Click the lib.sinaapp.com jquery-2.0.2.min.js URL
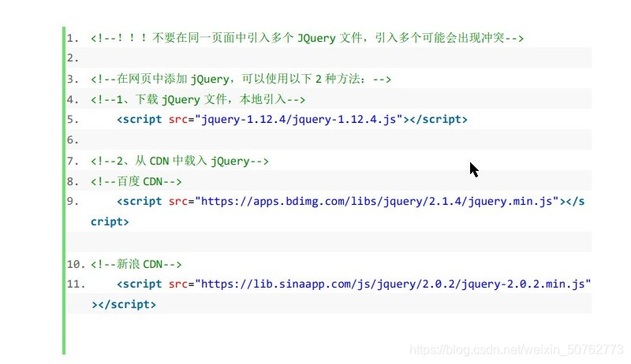Image resolution: width=631 pixels, height=364 pixels. (393, 284)
